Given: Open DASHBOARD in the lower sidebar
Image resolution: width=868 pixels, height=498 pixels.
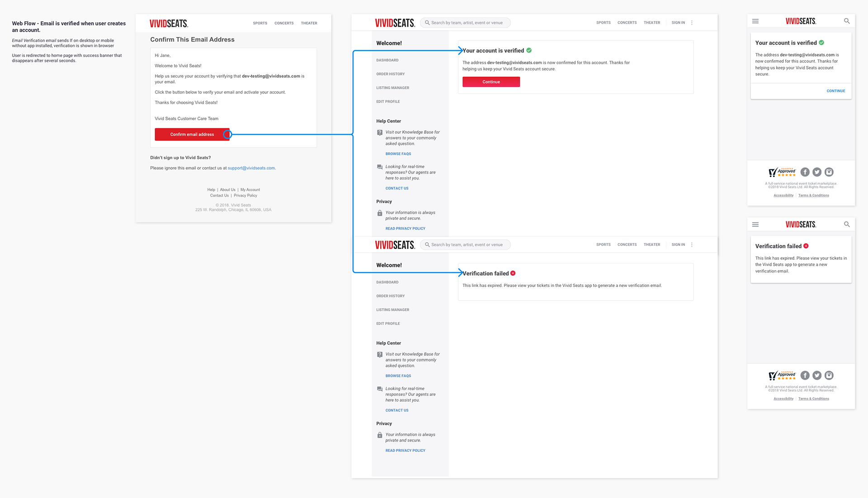Looking at the screenshot, I should point(387,282).
